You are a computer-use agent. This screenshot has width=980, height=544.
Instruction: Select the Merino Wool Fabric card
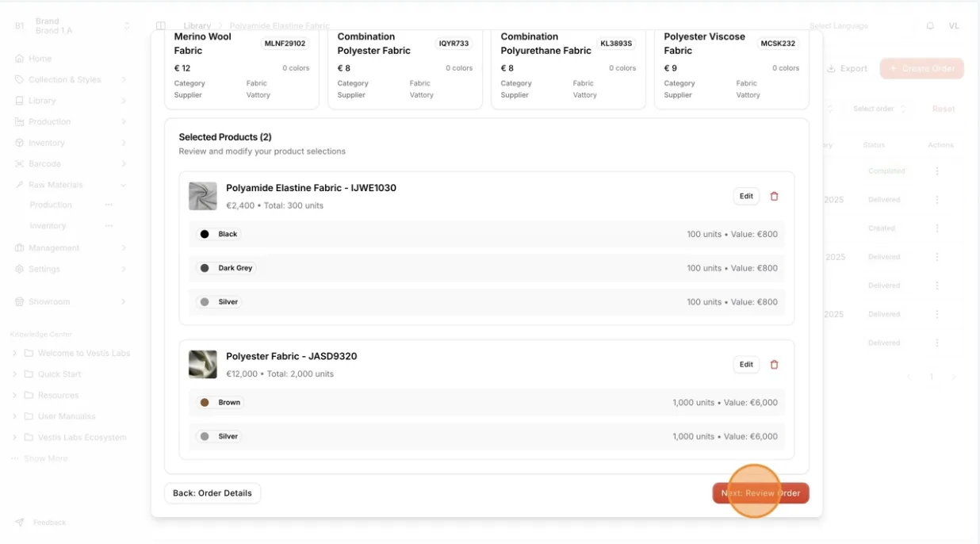coord(242,69)
